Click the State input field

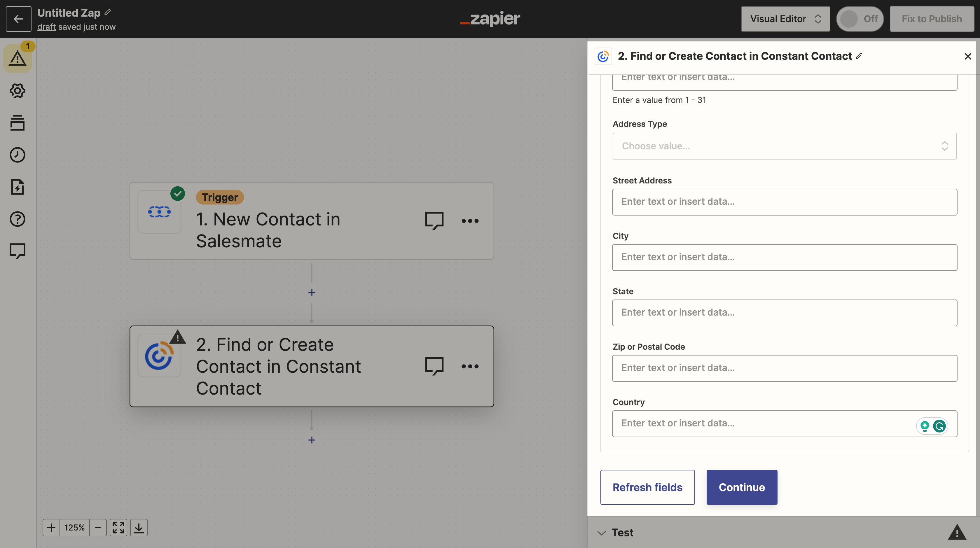pos(785,313)
